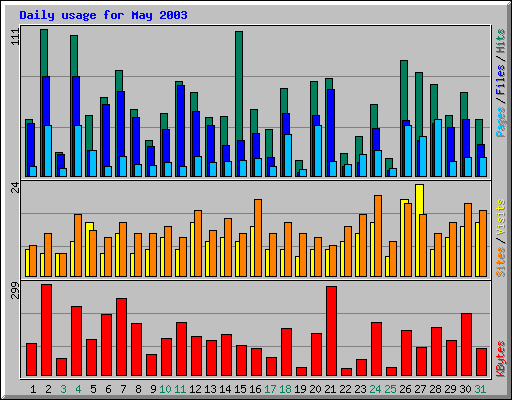The image size is (512, 400).
Task: Click the "Daily usage for May 2003" title
Action: 103,15
